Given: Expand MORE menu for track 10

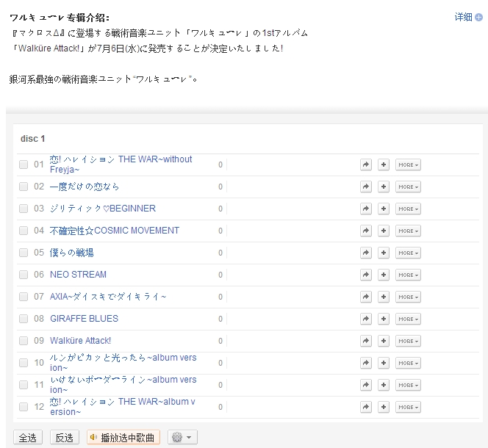Looking at the screenshot, I should [408, 363].
